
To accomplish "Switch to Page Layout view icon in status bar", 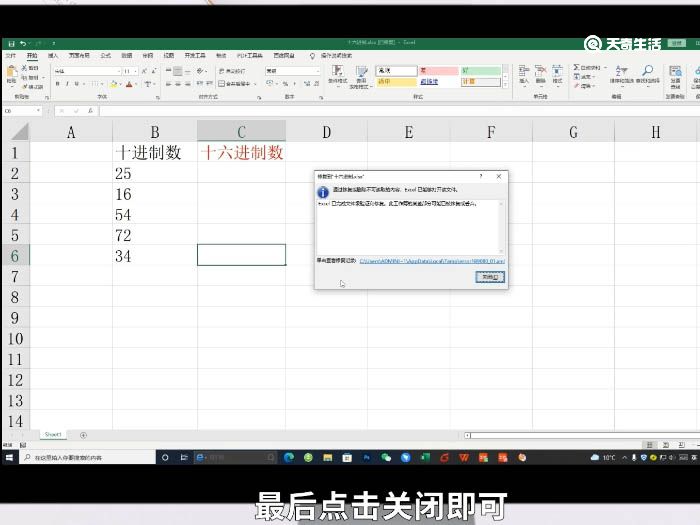I will (666, 445).
